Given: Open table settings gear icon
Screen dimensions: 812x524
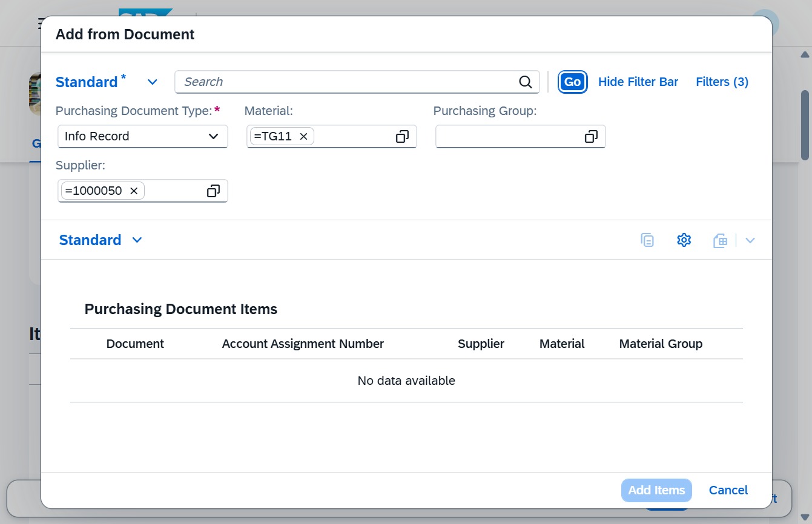Looking at the screenshot, I should pos(684,240).
